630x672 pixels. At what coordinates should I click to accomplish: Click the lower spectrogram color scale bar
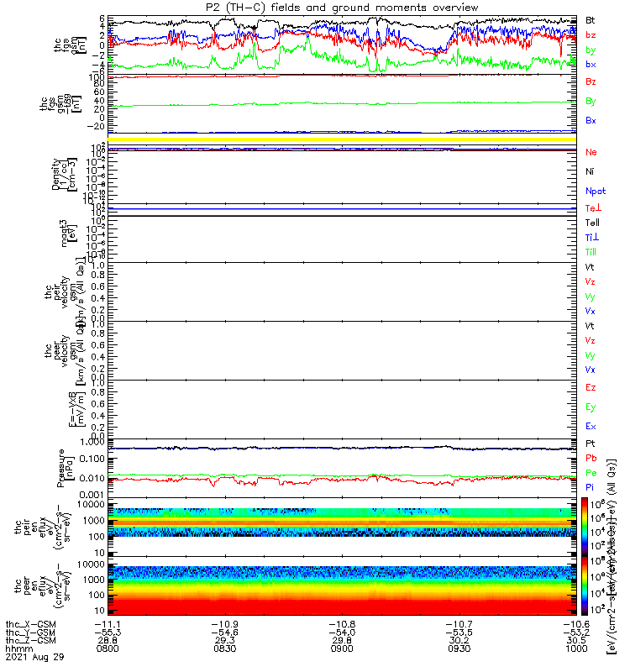[x=585, y=585]
